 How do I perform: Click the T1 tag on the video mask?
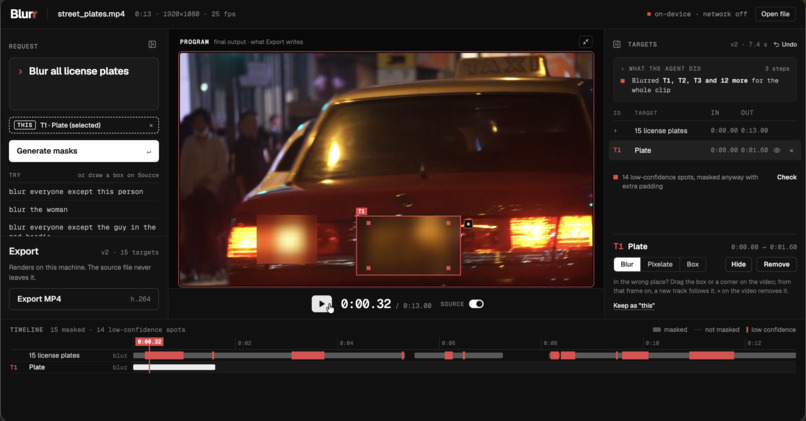[361, 211]
